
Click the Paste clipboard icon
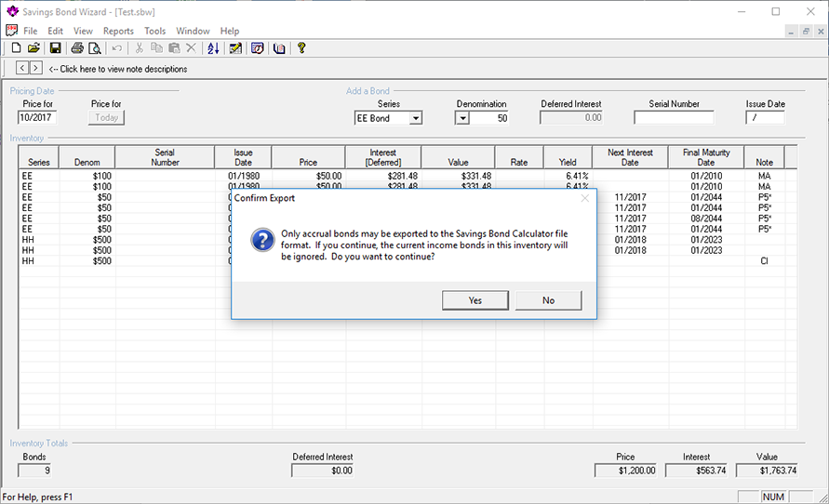click(x=174, y=48)
